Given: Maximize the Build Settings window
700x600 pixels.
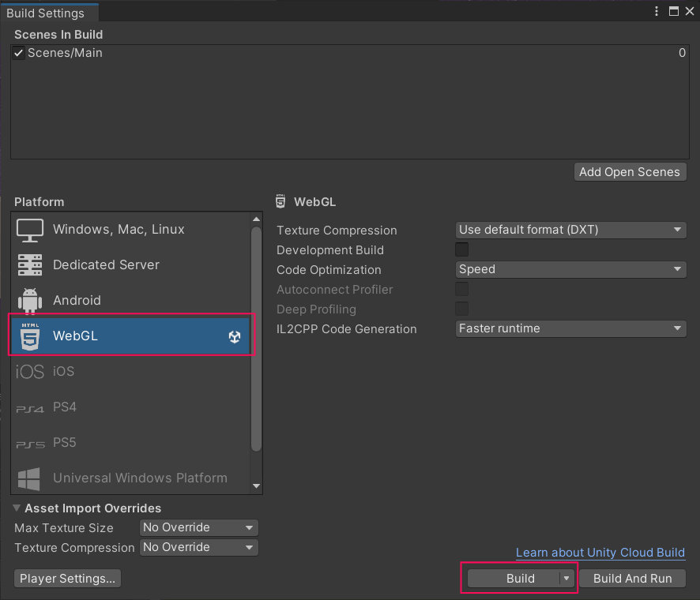Looking at the screenshot, I should click(x=674, y=11).
